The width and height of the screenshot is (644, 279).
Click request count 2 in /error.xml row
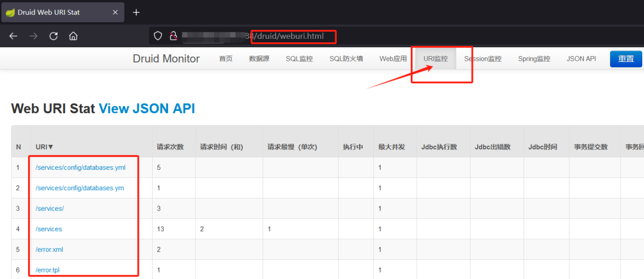159,250
